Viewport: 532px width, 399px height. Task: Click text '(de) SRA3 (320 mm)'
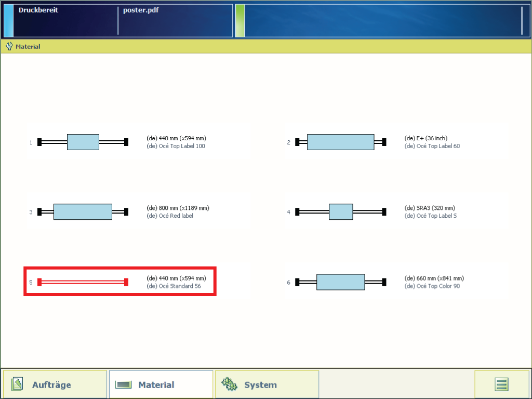pos(430,208)
